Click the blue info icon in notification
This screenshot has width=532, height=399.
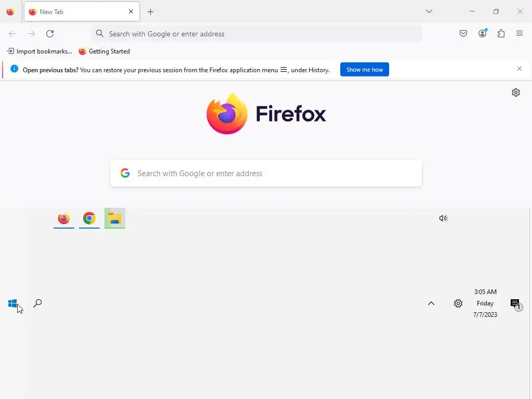click(14, 69)
